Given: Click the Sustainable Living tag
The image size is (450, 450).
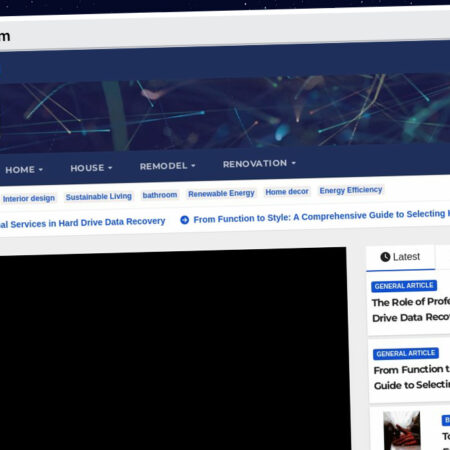Looking at the screenshot, I should [x=99, y=197].
